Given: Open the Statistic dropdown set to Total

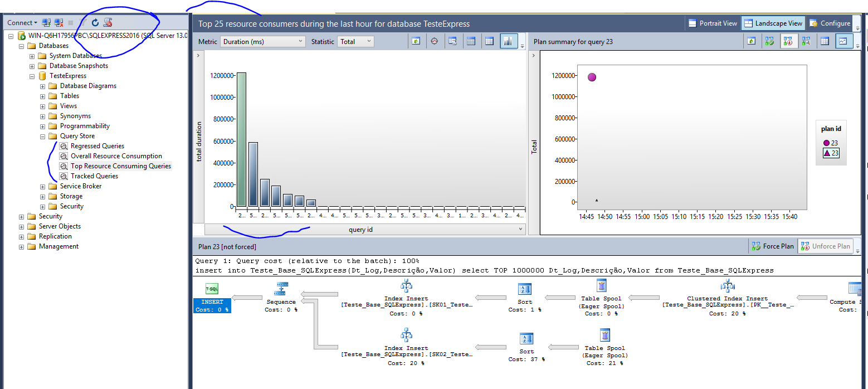Looking at the screenshot, I should 355,41.
